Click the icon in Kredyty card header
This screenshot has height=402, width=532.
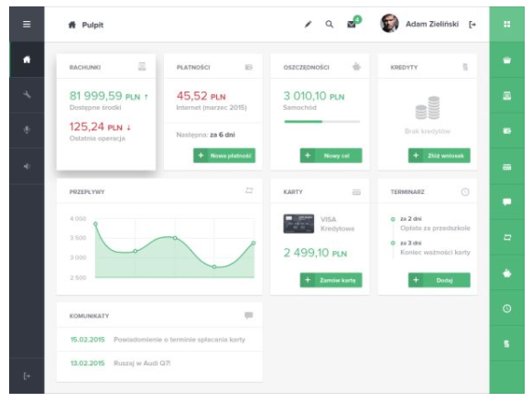coord(465,67)
